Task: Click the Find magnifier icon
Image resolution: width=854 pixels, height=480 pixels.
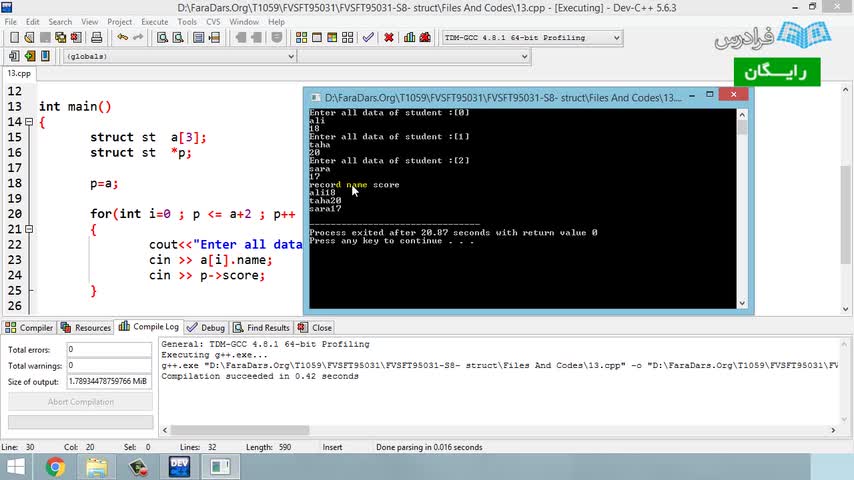Action: 162,38
